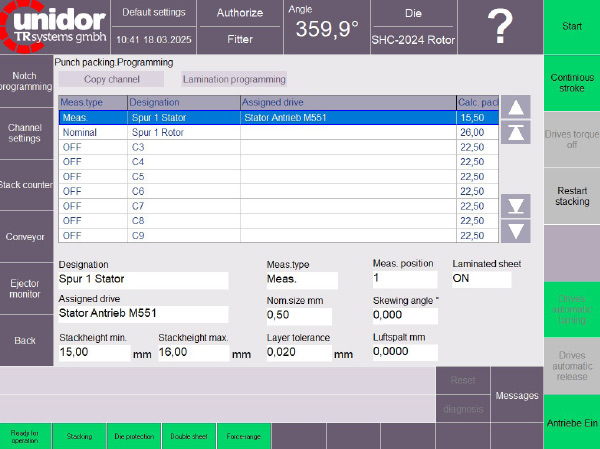Select the C6 channel row
Image resolution: width=600 pixels, height=449 pixels.
coord(279,191)
